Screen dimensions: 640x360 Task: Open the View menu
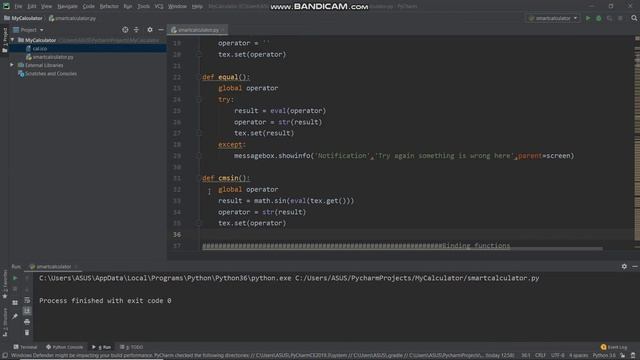pos(46,6)
